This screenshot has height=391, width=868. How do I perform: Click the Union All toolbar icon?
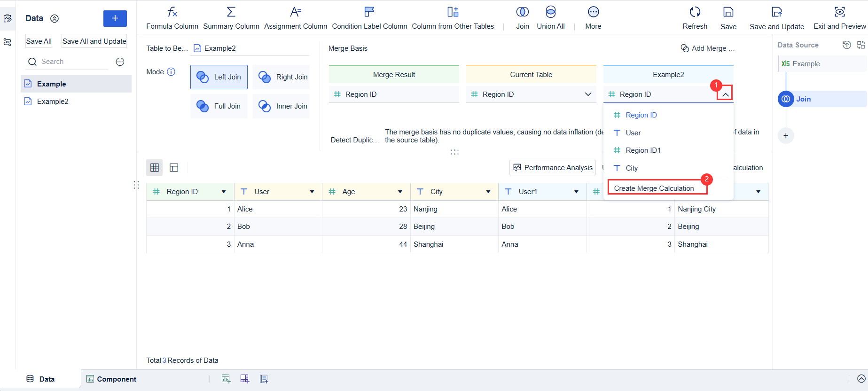tap(550, 12)
